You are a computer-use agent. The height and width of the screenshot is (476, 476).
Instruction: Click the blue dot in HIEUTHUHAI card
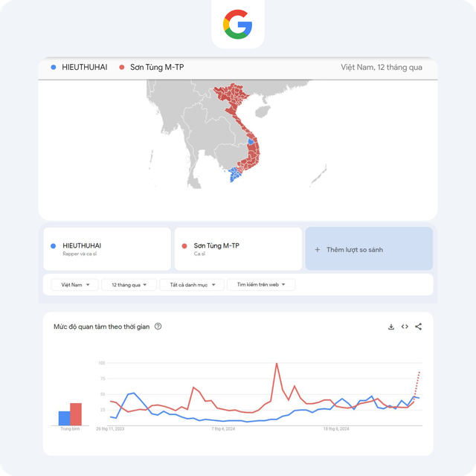(53, 246)
